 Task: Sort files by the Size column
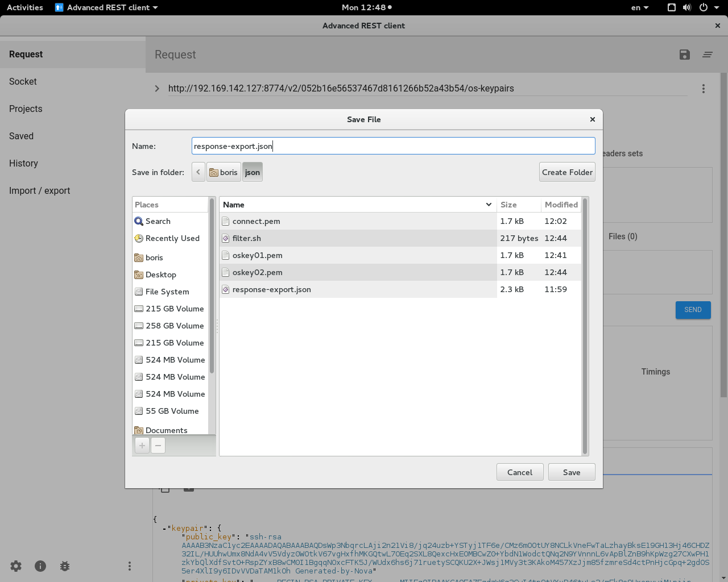coord(518,205)
